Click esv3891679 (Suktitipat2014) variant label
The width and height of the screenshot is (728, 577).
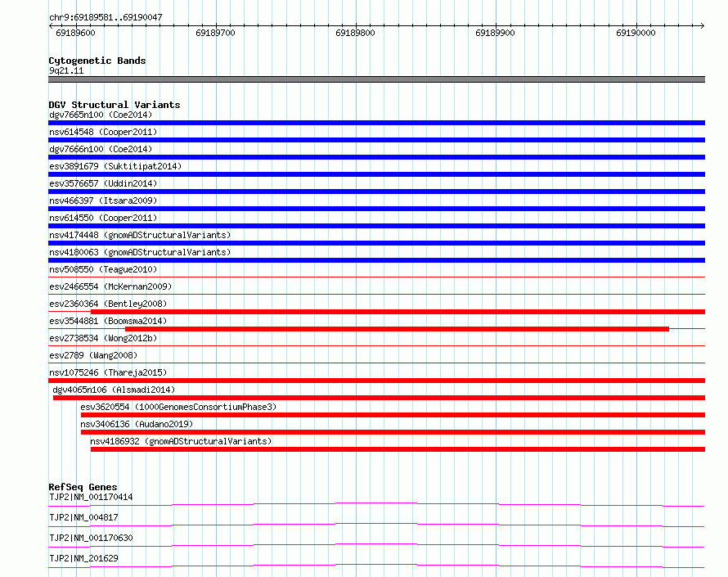pos(115,166)
